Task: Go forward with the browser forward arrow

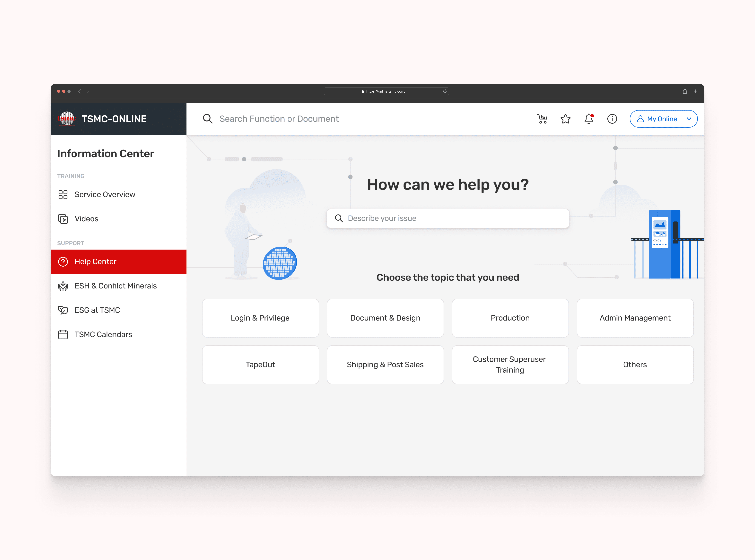Action: coord(88,91)
